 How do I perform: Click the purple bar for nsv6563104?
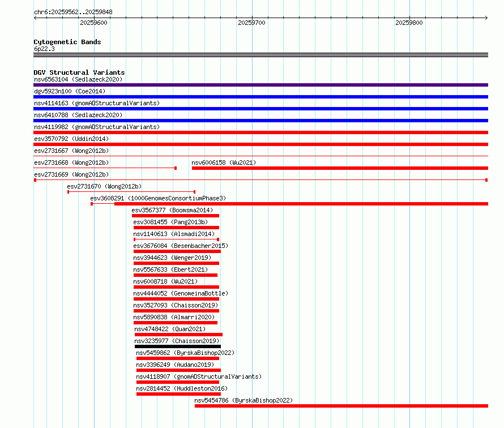[260, 85]
